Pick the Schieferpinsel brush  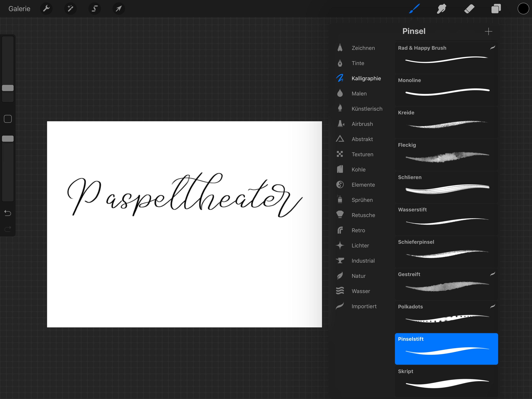[x=446, y=252]
